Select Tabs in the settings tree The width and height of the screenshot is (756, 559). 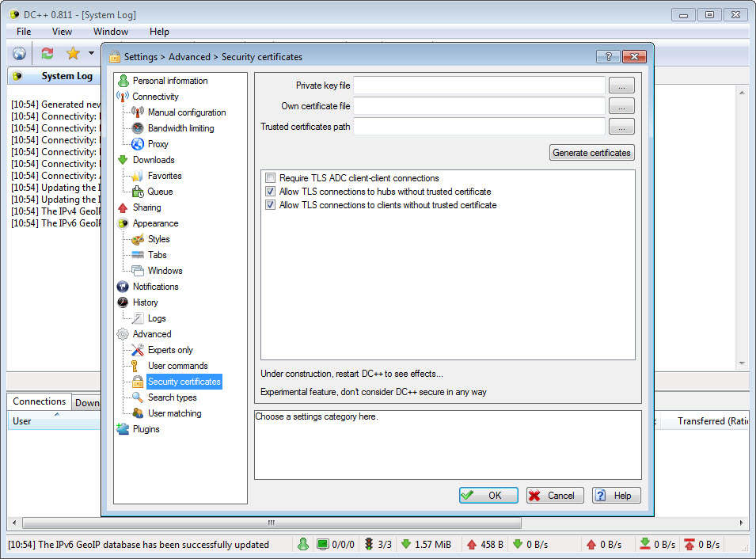coord(158,255)
